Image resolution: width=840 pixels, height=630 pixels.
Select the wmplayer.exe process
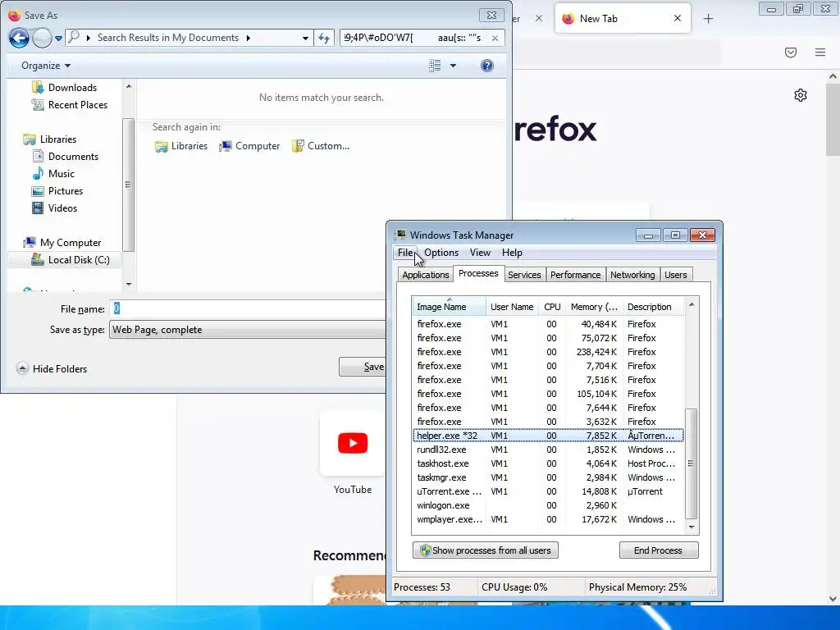548,519
